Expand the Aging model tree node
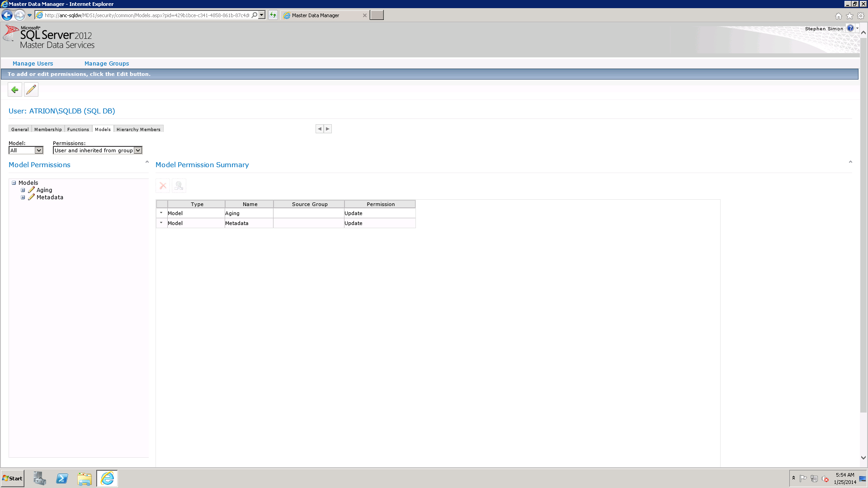The height and width of the screenshot is (488, 868). [23, 190]
